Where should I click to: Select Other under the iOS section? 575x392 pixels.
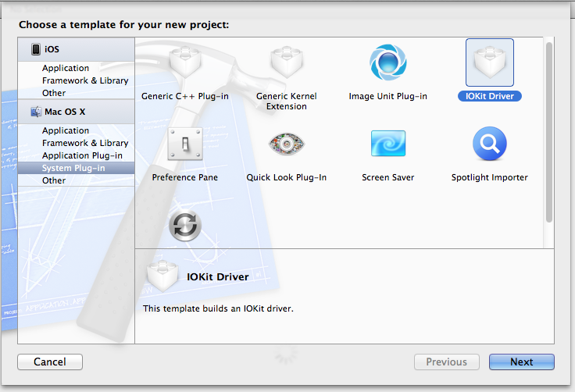(x=54, y=93)
